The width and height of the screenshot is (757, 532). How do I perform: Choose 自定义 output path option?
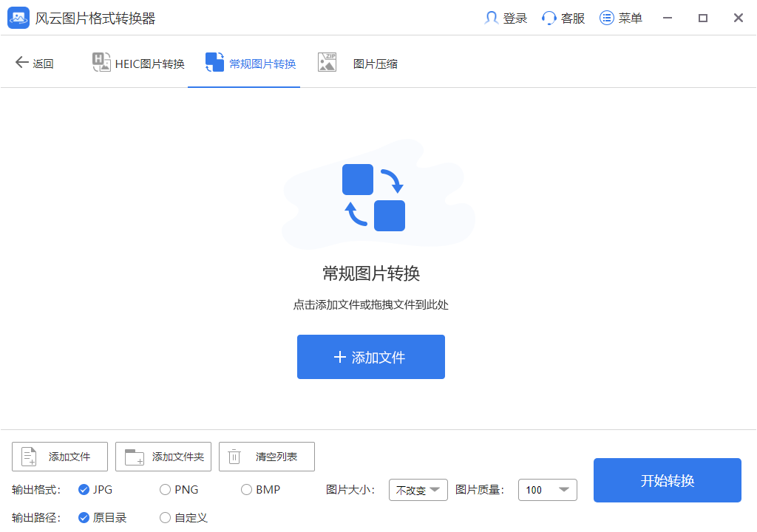click(165, 517)
